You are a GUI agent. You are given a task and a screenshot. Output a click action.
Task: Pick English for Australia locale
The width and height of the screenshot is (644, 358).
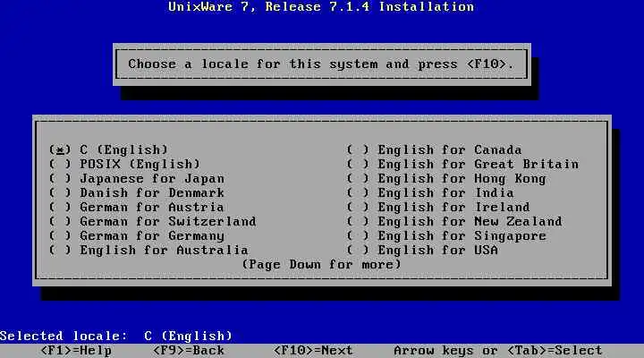(x=148, y=250)
